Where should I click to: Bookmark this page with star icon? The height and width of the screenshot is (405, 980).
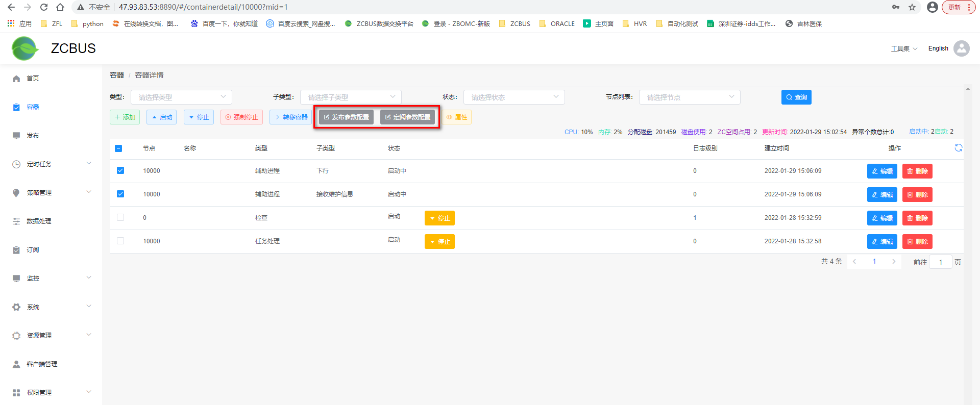point(912,7)
